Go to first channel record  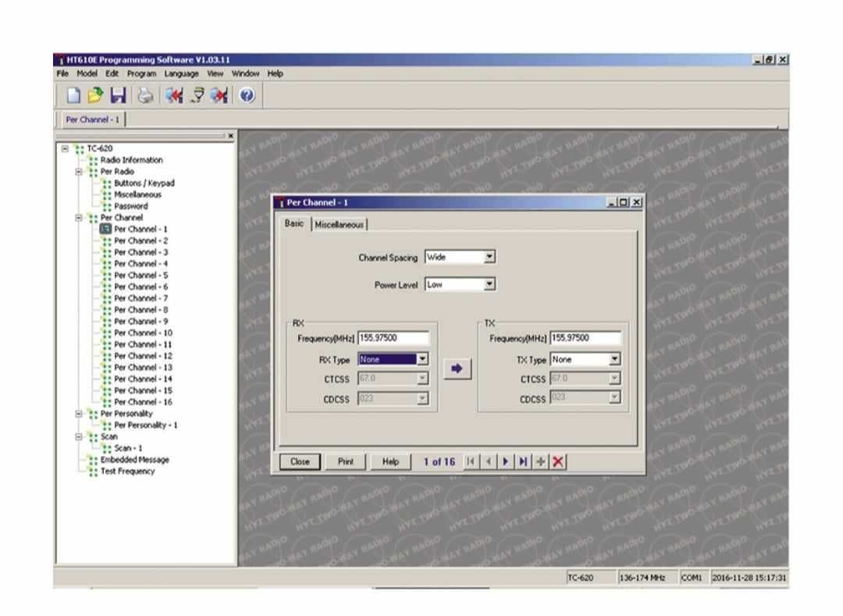click(x=471, y=461)
